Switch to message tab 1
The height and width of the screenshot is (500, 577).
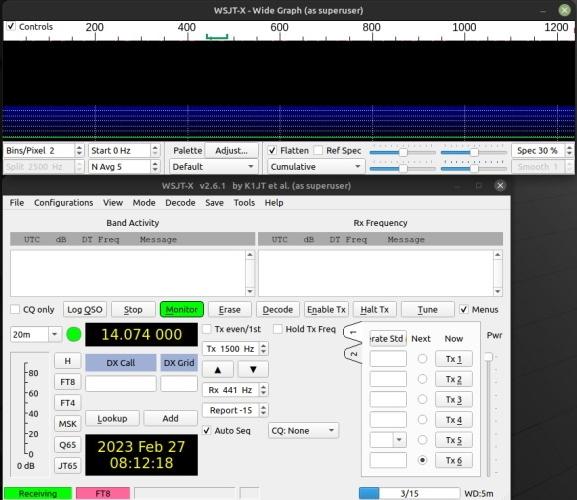click(353, 332)
